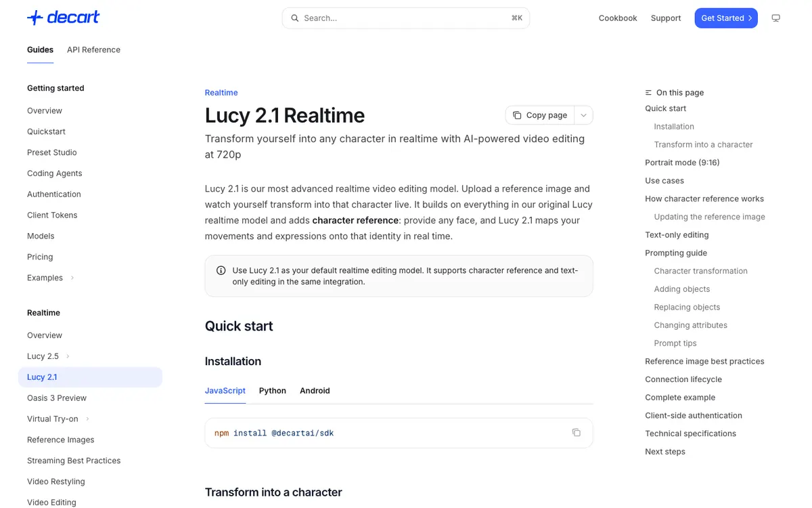Jump to Client-side authentication section
The image size is (812, 508).
point(694,416)
